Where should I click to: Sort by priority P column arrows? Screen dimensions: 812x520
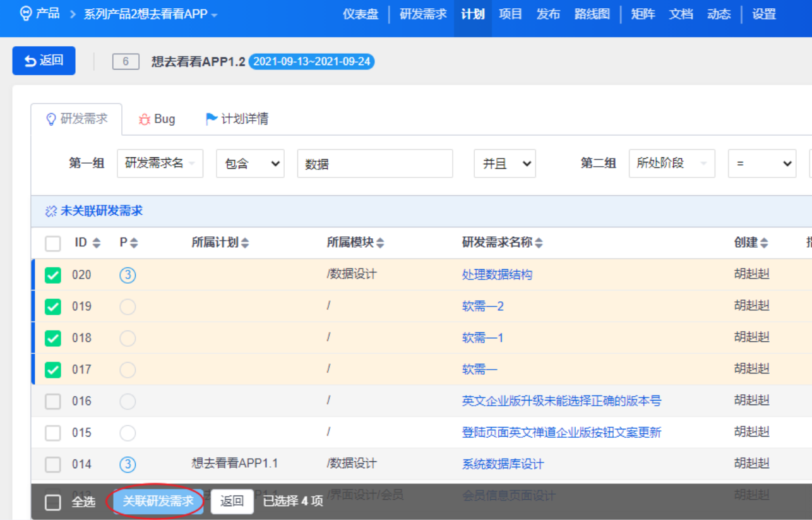click(x=134, y=243)
